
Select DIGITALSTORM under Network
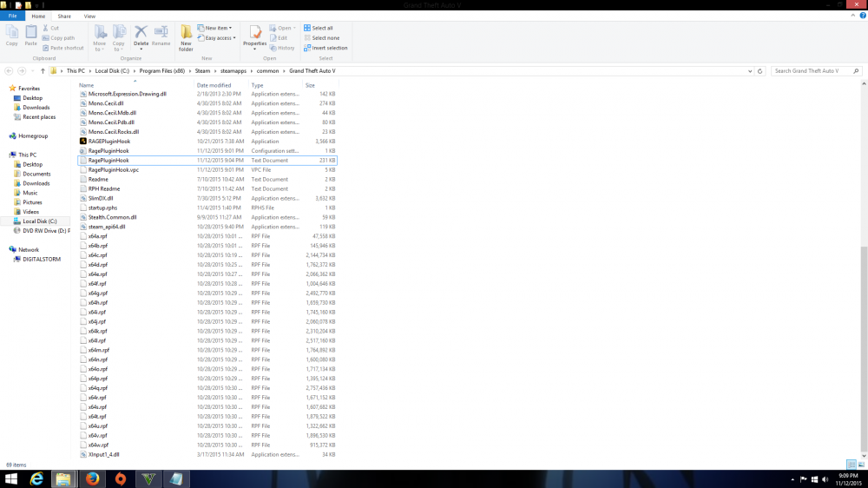tap(42, 260)
